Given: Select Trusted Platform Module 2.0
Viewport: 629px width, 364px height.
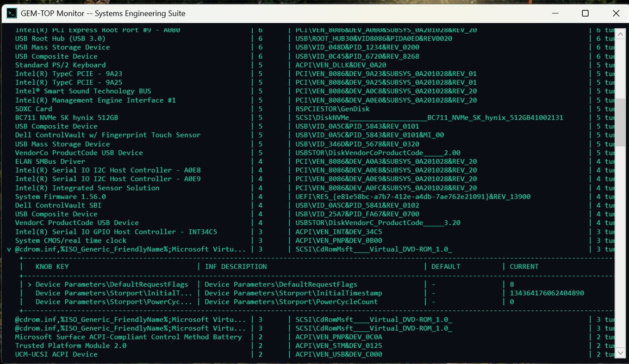Looking at the screenshot, I should [x=71, y=346].
